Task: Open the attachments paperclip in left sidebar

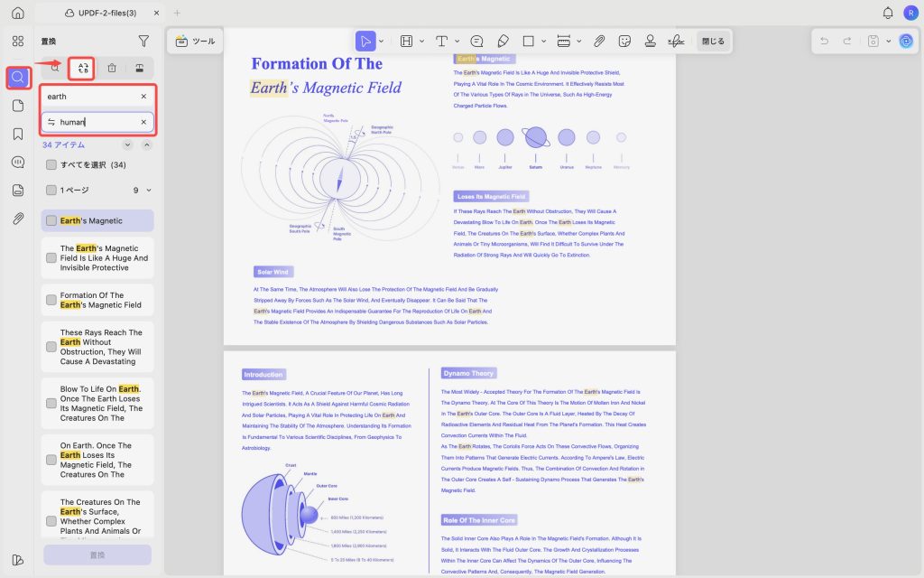Action: point(18,219)
